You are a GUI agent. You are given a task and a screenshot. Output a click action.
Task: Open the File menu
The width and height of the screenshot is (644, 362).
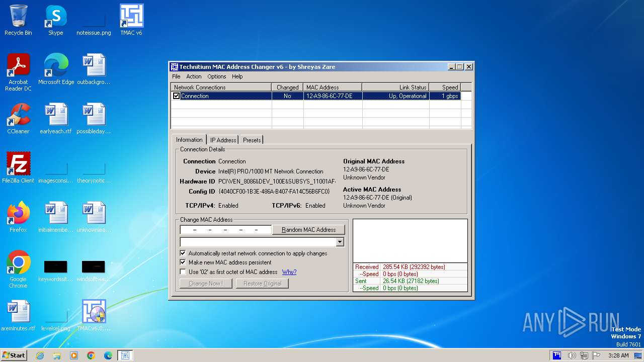pyautogui.click(x=176, y=76)
